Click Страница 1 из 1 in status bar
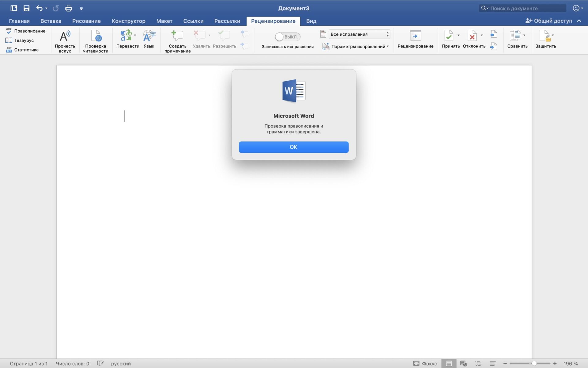588x368 pixels. [29, 363]
